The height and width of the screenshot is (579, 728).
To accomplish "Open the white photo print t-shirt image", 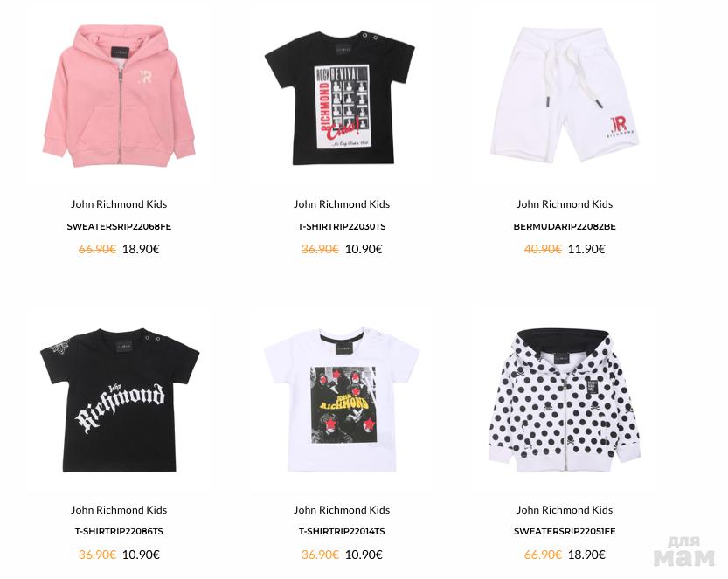I will coord(342,398).
